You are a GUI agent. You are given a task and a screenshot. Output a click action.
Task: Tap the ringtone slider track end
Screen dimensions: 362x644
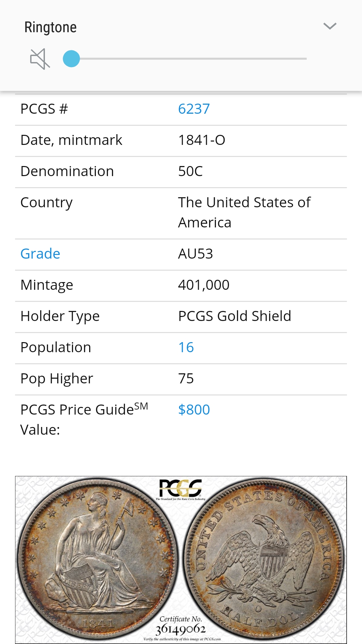305,59
